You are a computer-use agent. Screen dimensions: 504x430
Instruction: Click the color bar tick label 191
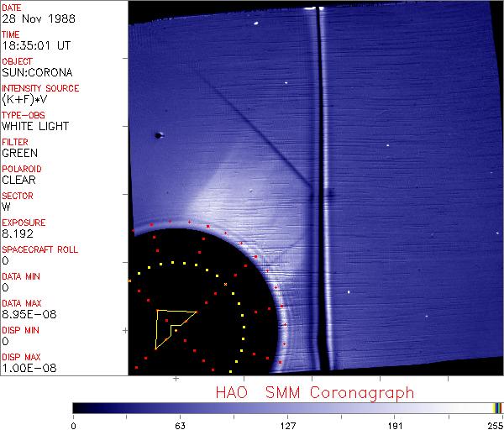pos(394,424)
